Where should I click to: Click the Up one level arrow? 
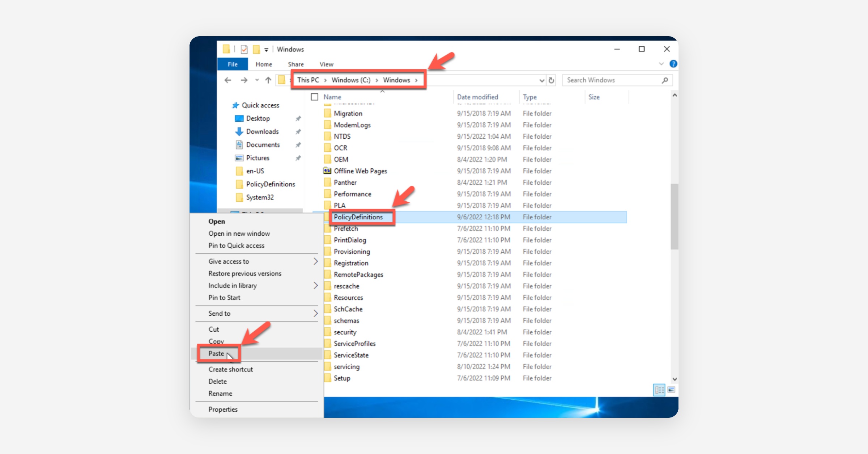pos(268,80)
